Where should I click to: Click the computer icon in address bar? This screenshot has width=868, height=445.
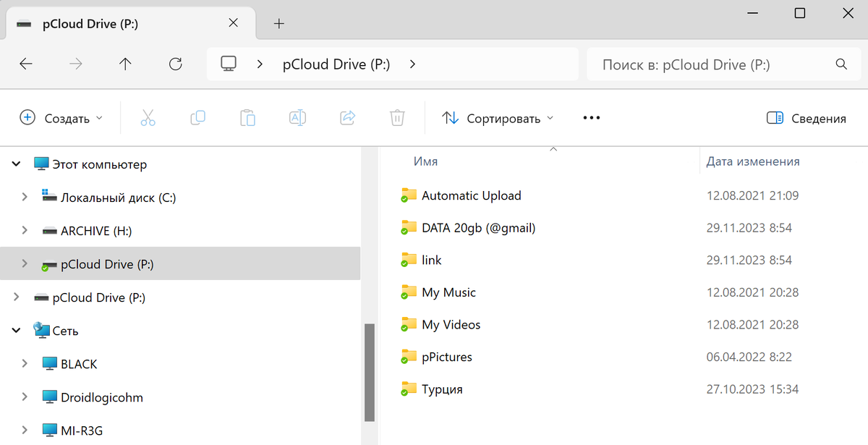point(229,64)
